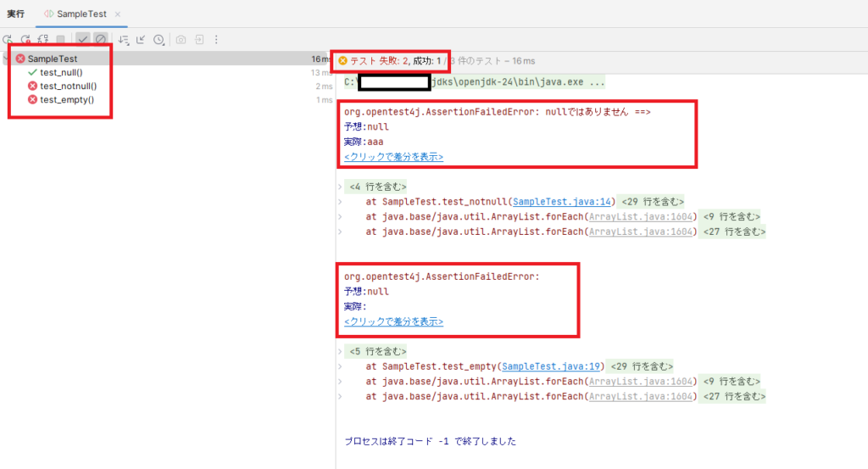Screen dimensions: 868x469
Task: Open the three-dot more options menu
Action: 216,39
